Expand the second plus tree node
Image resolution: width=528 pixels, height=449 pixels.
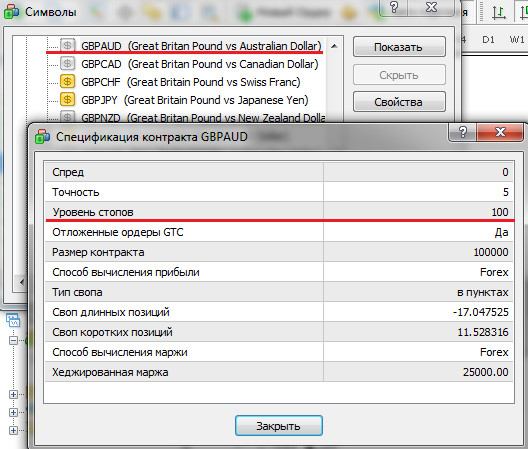13,412
